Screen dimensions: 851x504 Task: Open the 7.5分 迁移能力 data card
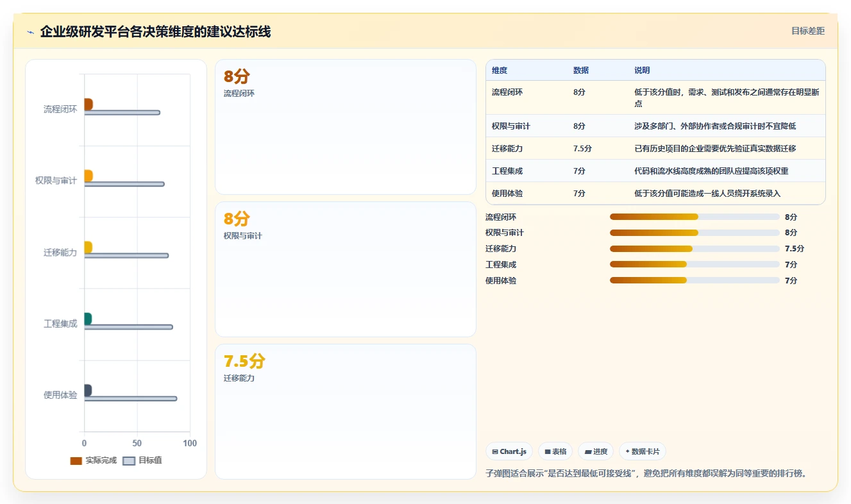pyautogui.click(x=346, y=412)
